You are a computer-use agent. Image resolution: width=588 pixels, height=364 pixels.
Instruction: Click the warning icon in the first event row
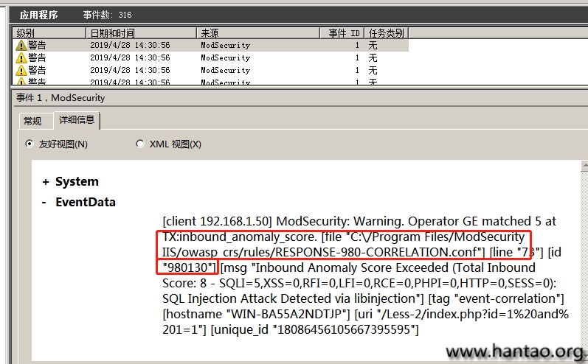click(21, 45)
